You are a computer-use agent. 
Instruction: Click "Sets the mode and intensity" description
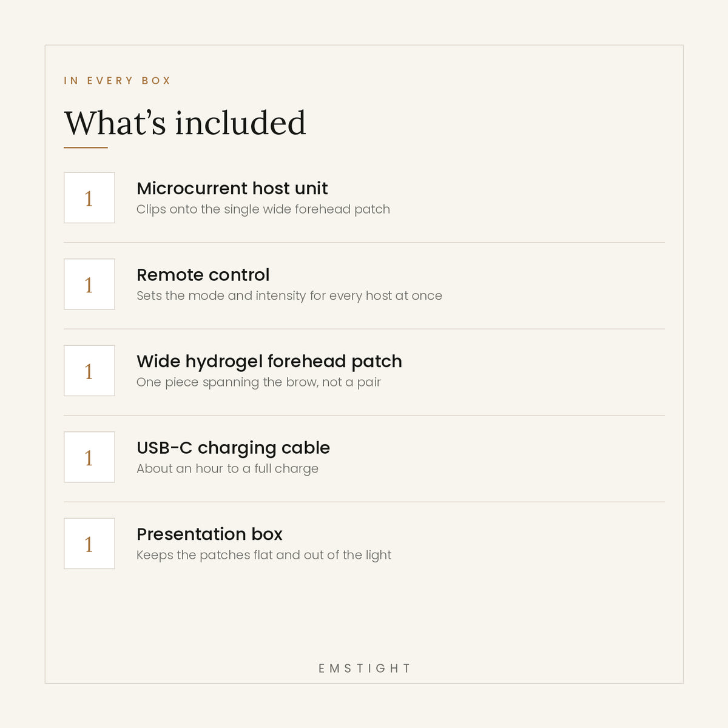[x=289, y=296]
